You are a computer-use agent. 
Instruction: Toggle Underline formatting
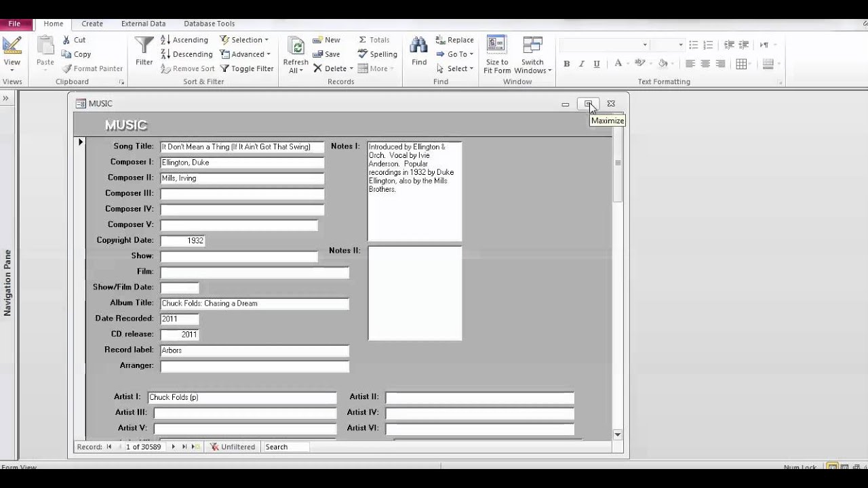(x=596, y=64)
